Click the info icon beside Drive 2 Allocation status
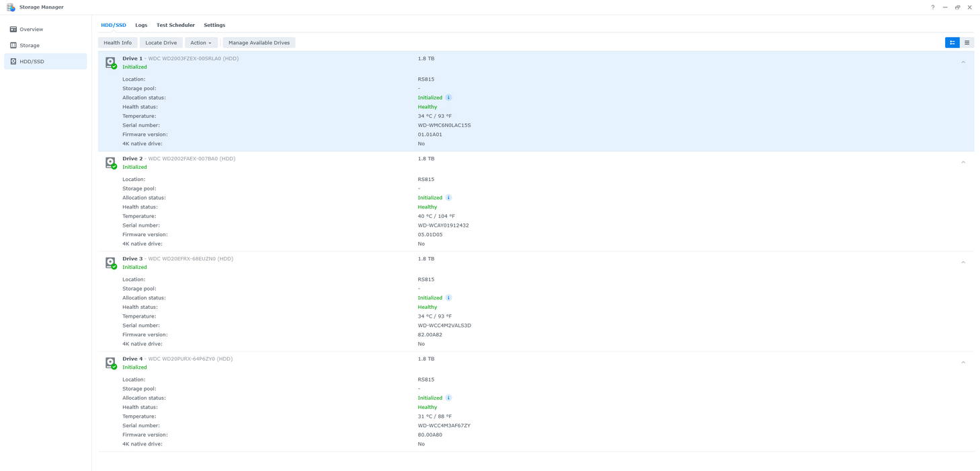This screenshot has height=471, width=980. [448, 197]
